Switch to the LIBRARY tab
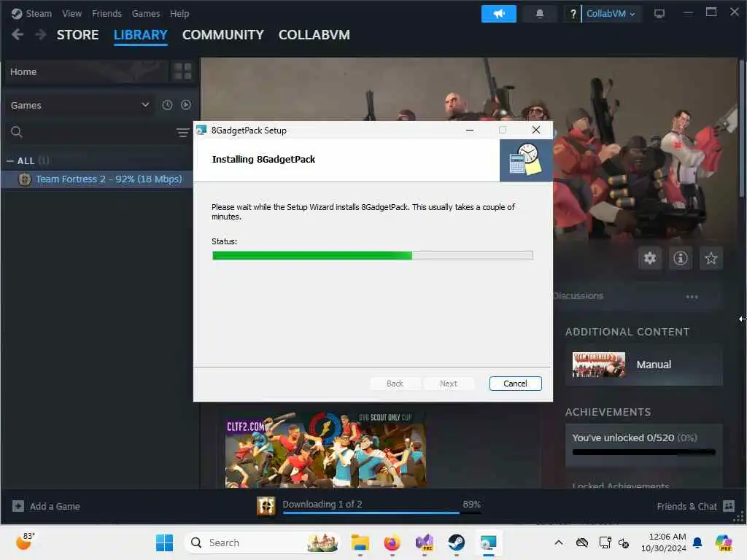747x560 pixels. tap(141, 35)
